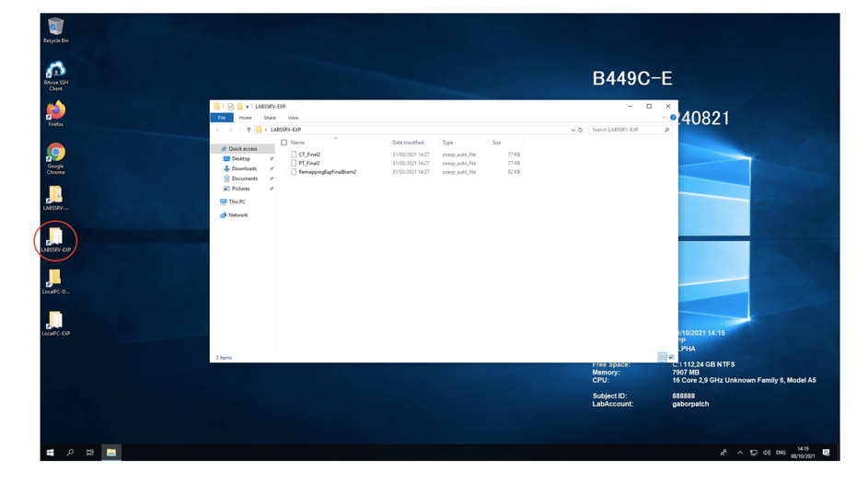The image size is (868, 483).
Task: Open Task View on the taskbar
Action: pyautogui.click(x=90, y=453)
